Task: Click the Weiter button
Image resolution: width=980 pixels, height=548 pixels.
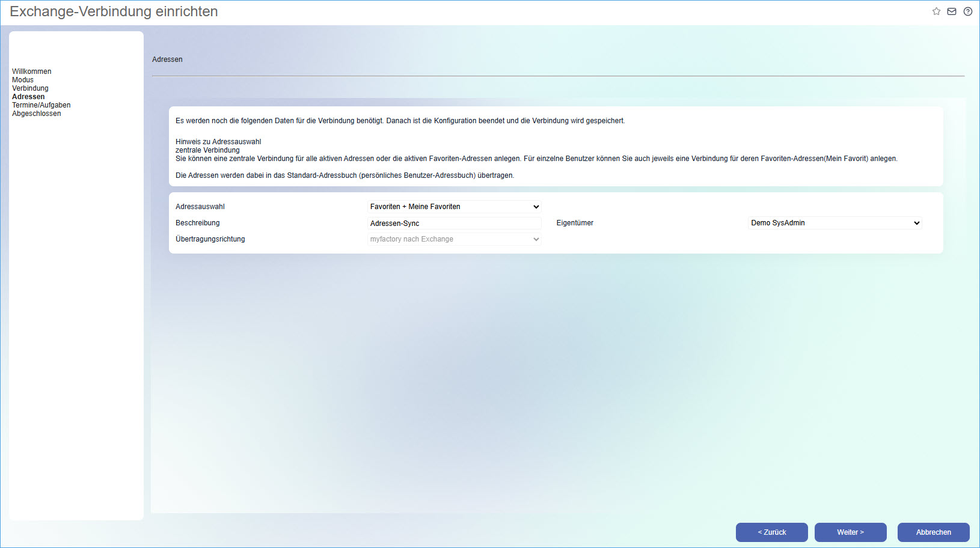Action: pyautogui.click(x=851, y=532)
